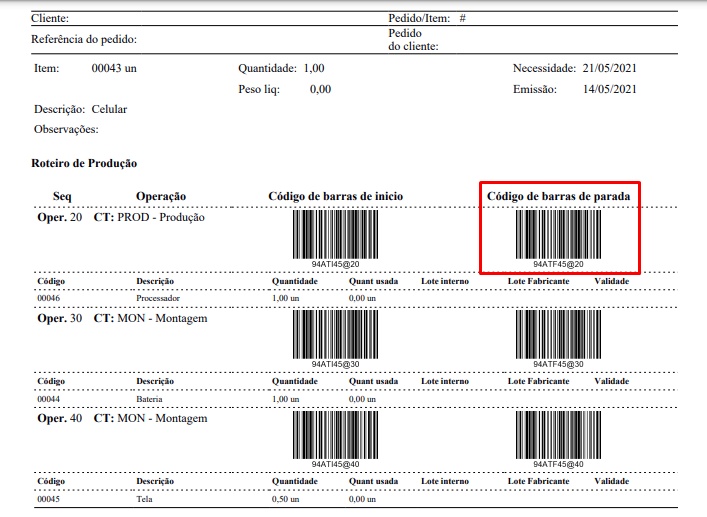Click the stop barcode 94ATF45@30
707x517 pixels.
tap(558, 334)
